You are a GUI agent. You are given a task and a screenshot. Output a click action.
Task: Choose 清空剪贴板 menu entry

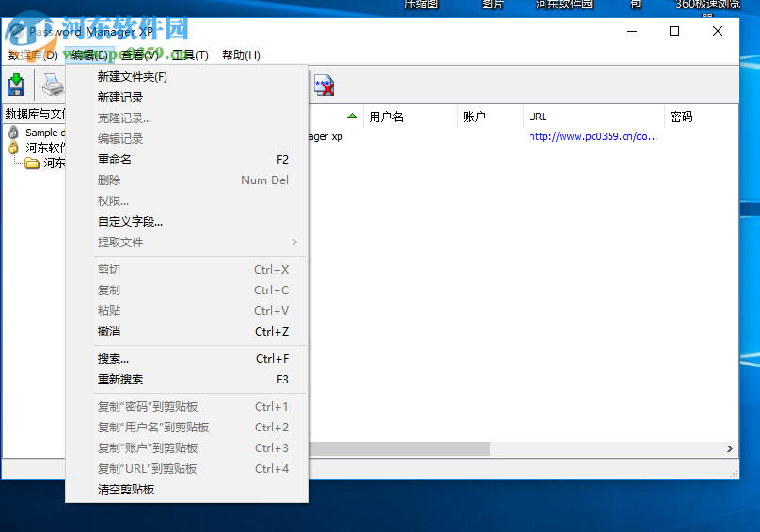186,490
